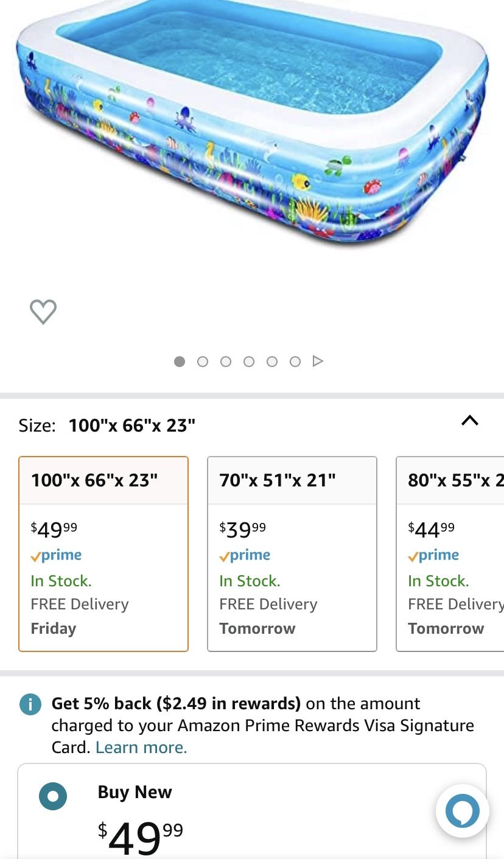
Task: Tap the info icon beside rewards offer
Action: point(30,704)
